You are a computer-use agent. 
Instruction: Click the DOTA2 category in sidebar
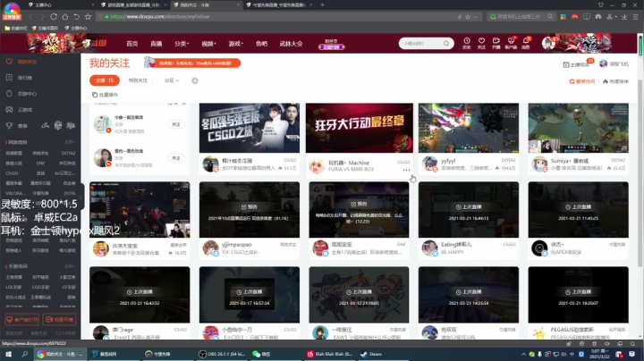tap(68, 153)
